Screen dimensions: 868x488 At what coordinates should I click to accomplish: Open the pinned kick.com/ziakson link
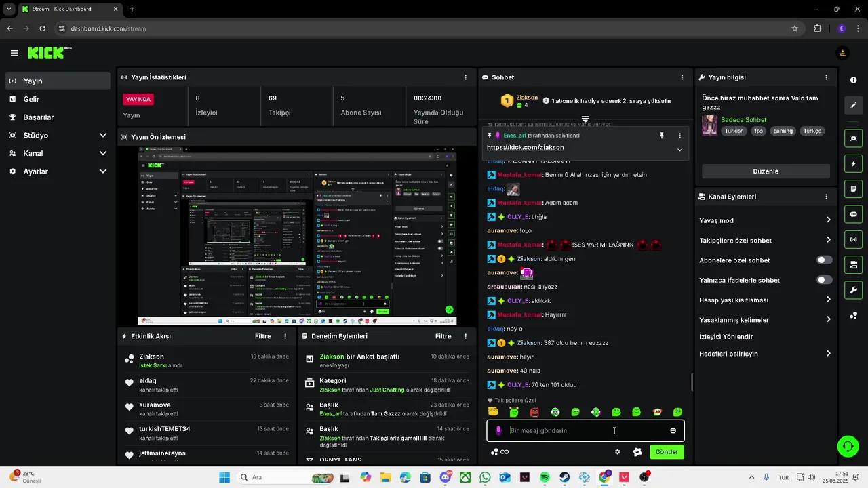click(x=525, y=147)
